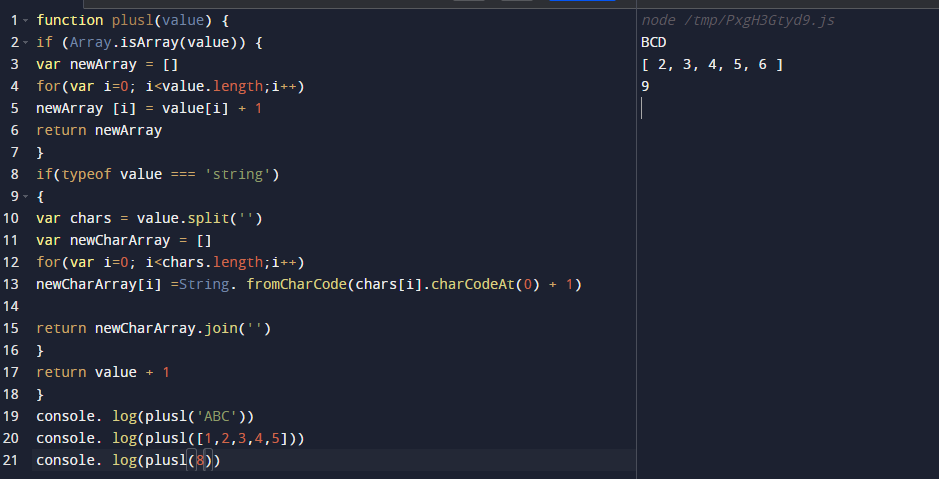Collapse the if-block fold arrow on line 2
Screen dimensions: 939x479
pos(25,43)
